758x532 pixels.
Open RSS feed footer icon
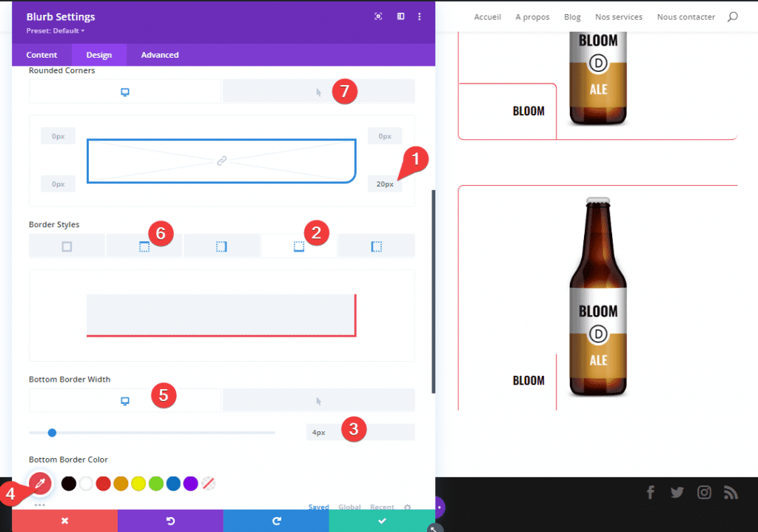[x=731, y=492]
